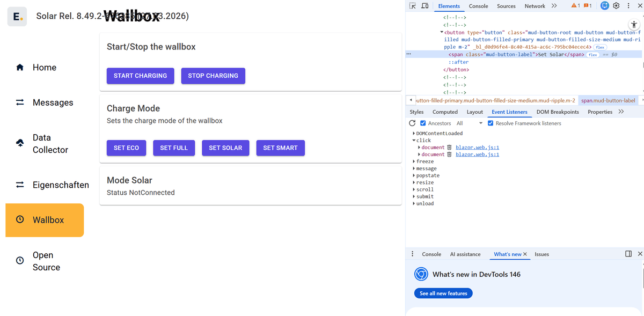Select the inspect element tool in DevTools
This screenshot has height=316, width=644.
(x=413, y=5)
